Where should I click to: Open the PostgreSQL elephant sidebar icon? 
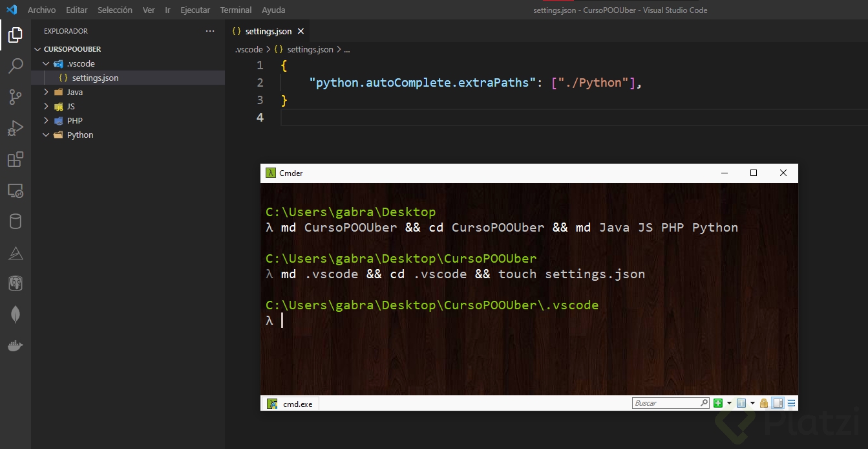[x=16, y=283]
